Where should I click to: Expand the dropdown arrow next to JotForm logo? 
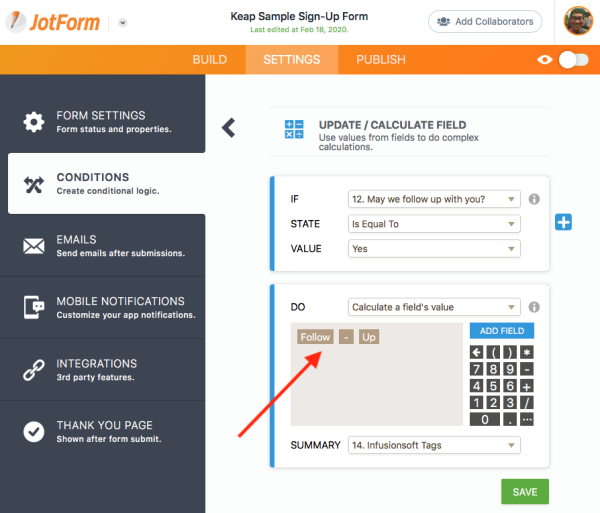tap(122, 23)
